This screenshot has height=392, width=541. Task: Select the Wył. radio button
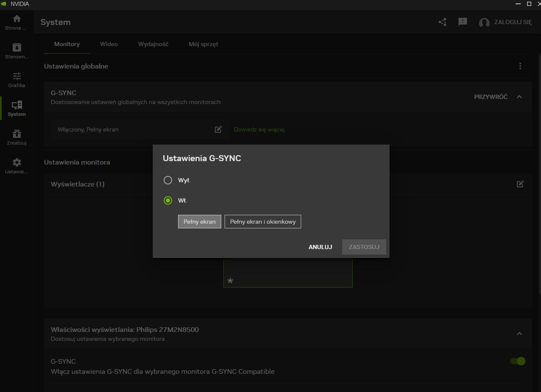tap(168, 180)
